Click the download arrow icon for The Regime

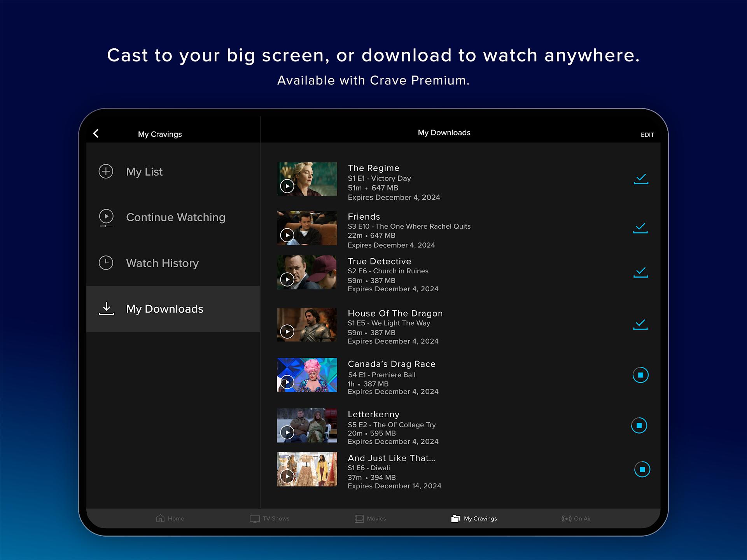tap(640, 179)
